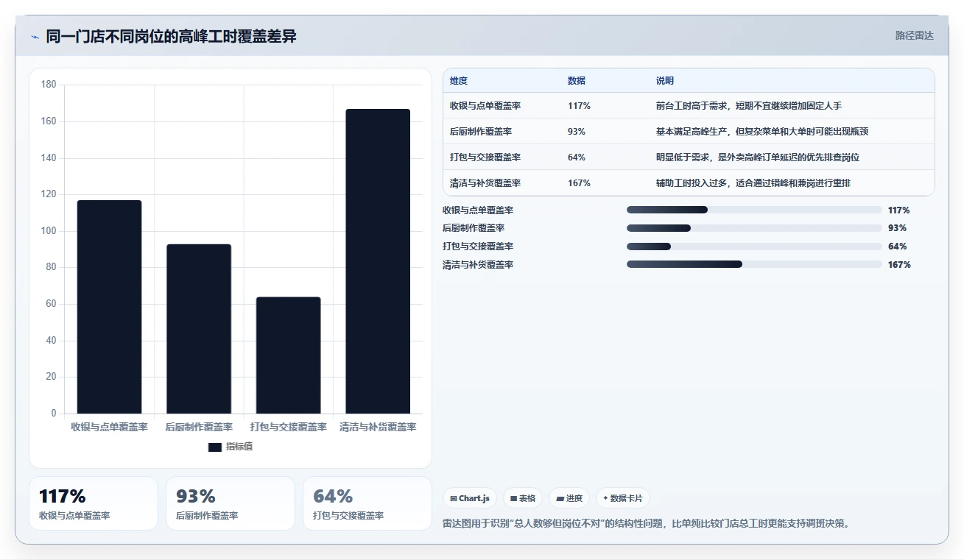
Task: Click the x-axis label 收银与点单覆盖率
Action: (109, 427)
